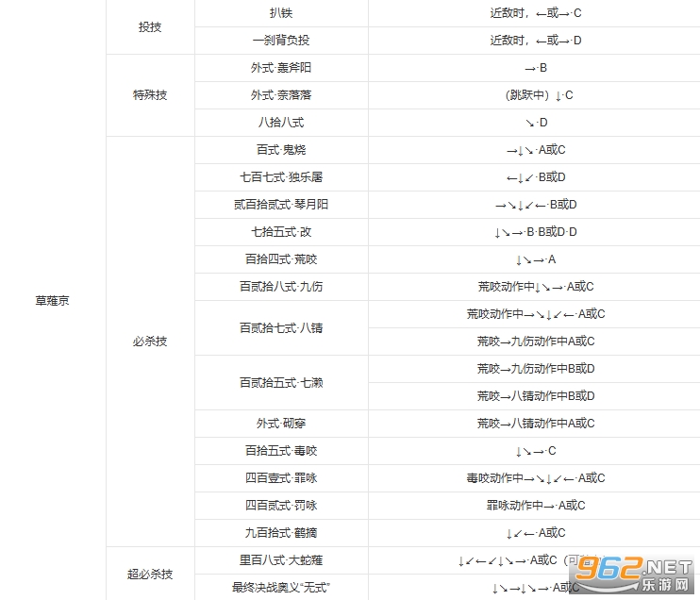Click the command 近敌时，←或→·C
Image resolution: width=700 pixels, height=600 pixels.
pos(536,13)
